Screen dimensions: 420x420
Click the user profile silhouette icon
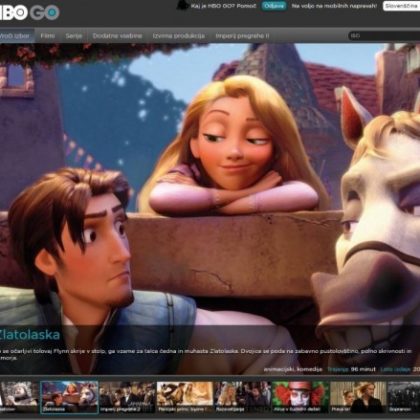(x=182, y=6)
